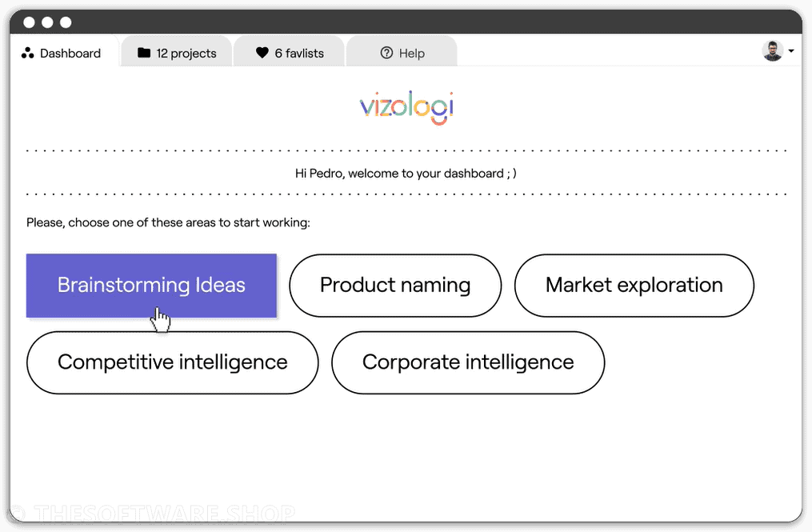Click the user profile avatar picture
This screenshot has height=532, width=812.
point(773,50)
